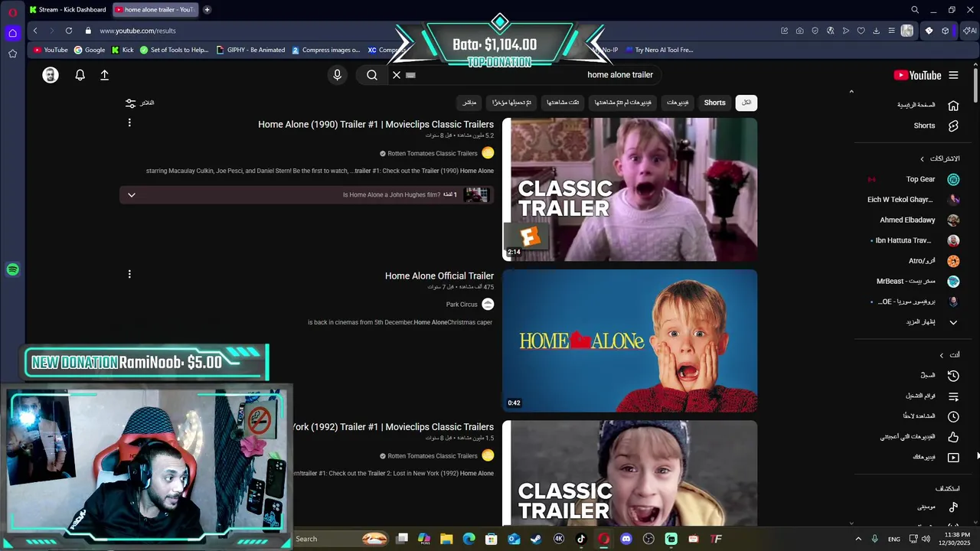Image resolution: width=980 pixels, height=551 pixels.
Task: Open the notifications bell
Action: coord(80,75)
